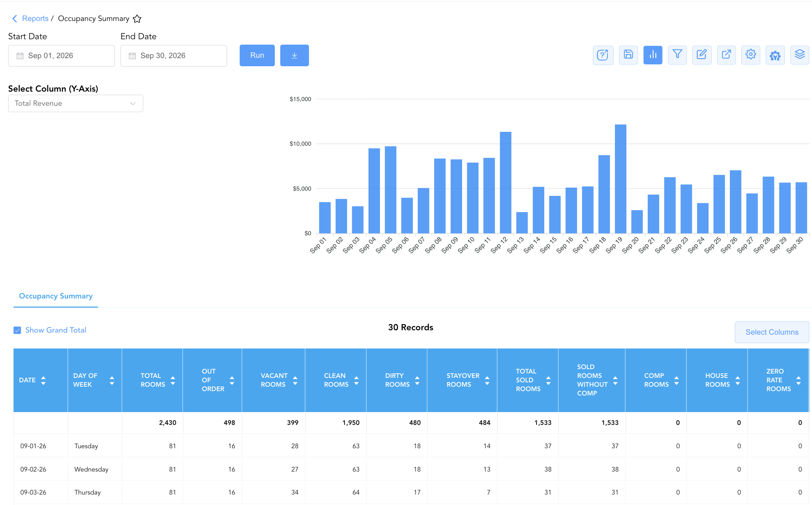
Task: Click the save report icon
Action: coord(628,55)
